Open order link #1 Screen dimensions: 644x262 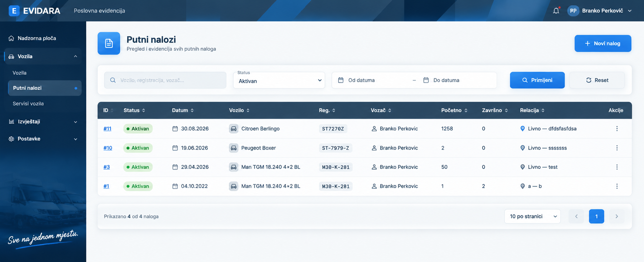(106, 186)
